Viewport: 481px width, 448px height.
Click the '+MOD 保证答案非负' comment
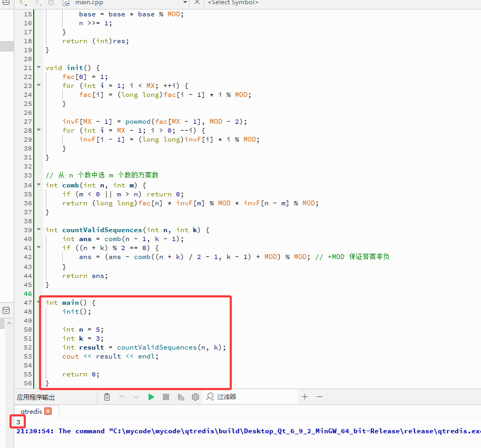[352, 256]
